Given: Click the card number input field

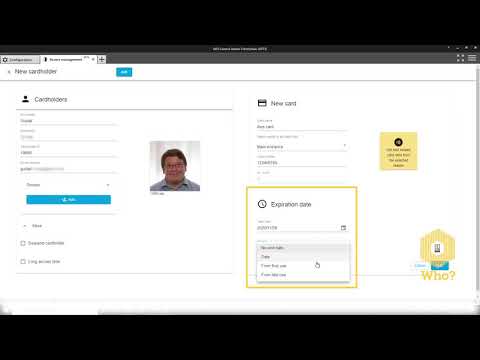Looking at the screenshot, I should (x=302, y=163).
